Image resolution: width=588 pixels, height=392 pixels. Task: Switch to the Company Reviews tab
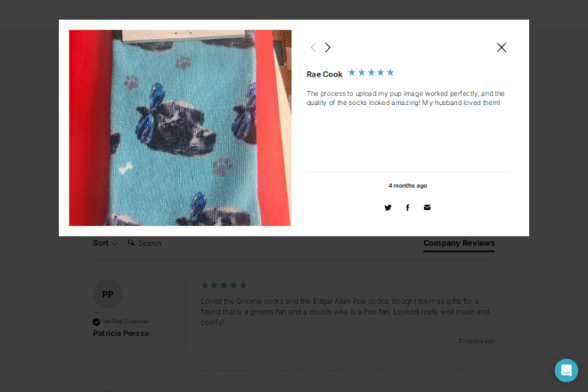tap(459, 243)
